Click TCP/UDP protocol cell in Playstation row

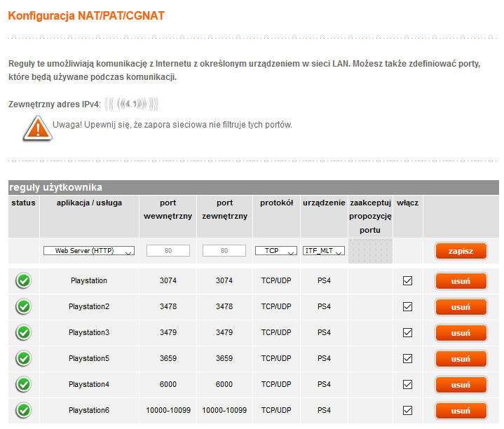[276, 280]
